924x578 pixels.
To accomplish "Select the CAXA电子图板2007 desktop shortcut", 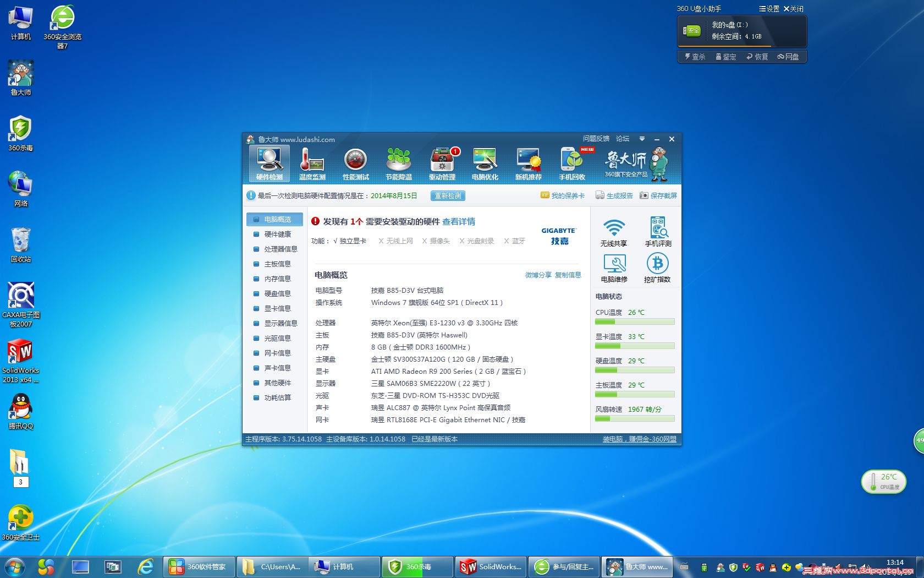I will [21, 305].
